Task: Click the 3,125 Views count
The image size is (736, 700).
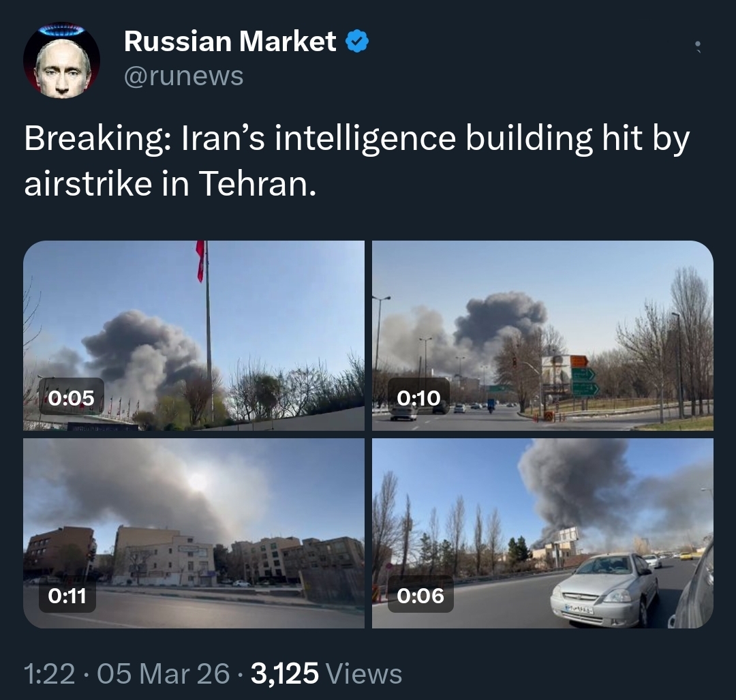Action: point(326,673)
